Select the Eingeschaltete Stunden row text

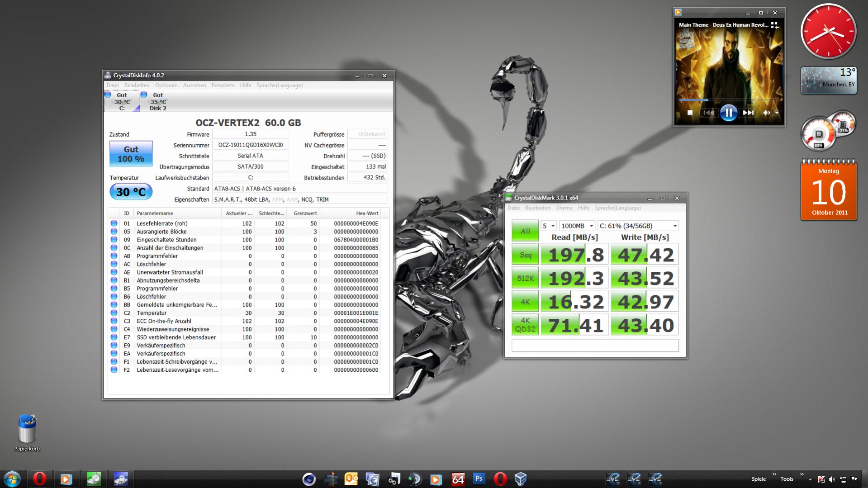(166, 240)
